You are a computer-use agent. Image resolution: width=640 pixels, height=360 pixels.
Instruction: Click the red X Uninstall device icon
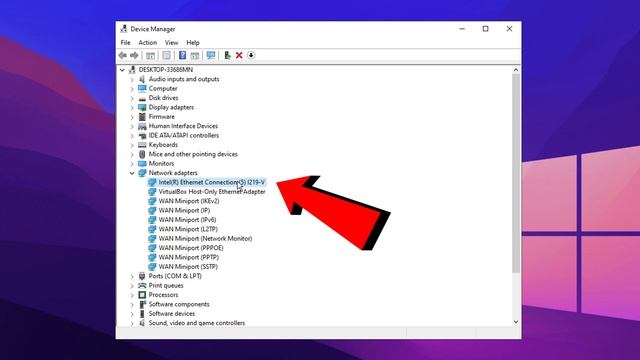pyautogui.click(x=239, y=55)
